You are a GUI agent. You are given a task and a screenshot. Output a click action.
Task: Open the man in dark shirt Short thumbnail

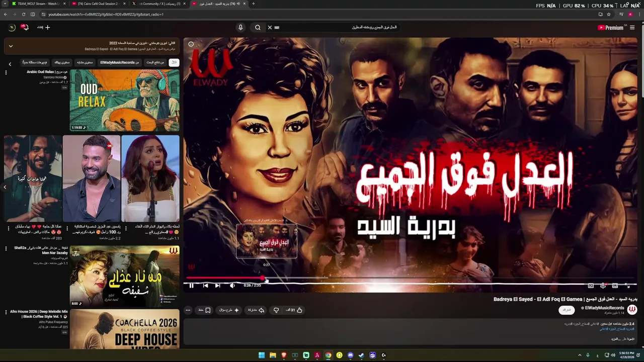pos(91,178)
